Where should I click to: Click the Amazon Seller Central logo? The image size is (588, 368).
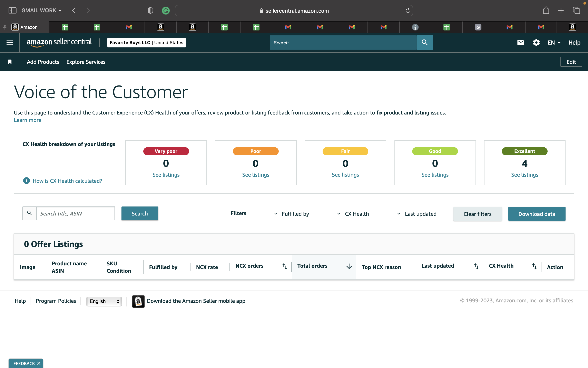(x=59, y=43)
